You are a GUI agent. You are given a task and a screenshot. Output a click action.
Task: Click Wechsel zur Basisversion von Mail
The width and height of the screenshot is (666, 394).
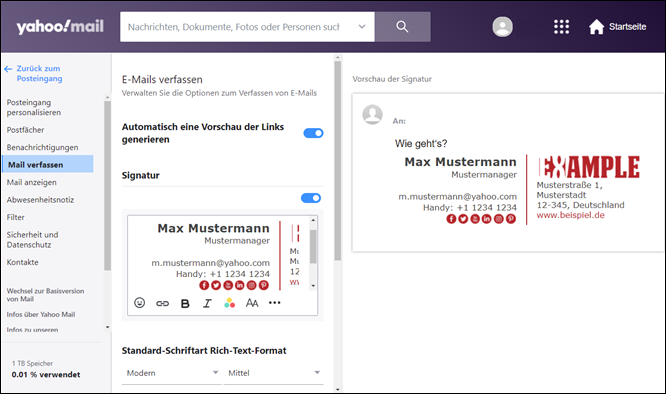point(45,295)
